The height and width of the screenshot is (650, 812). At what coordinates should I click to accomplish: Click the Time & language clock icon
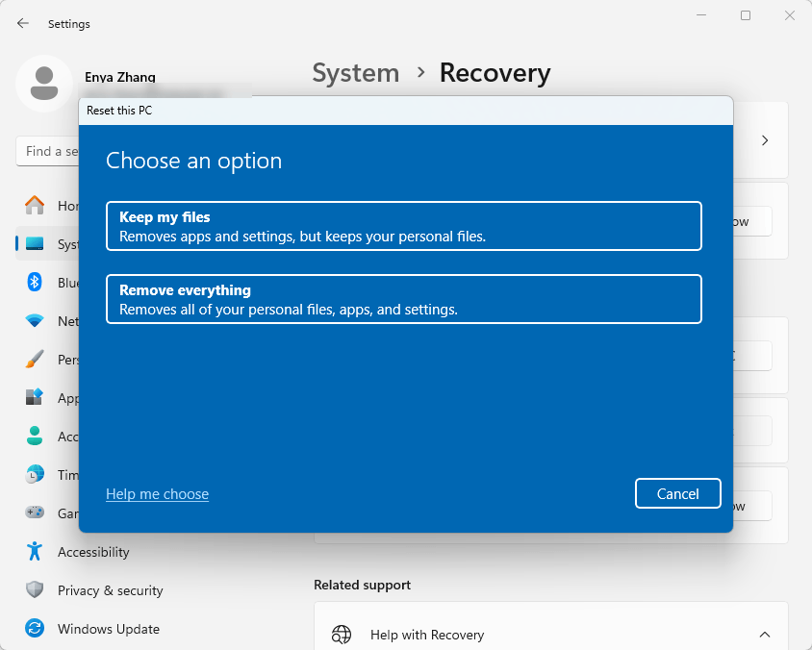[x=35, y=474]
